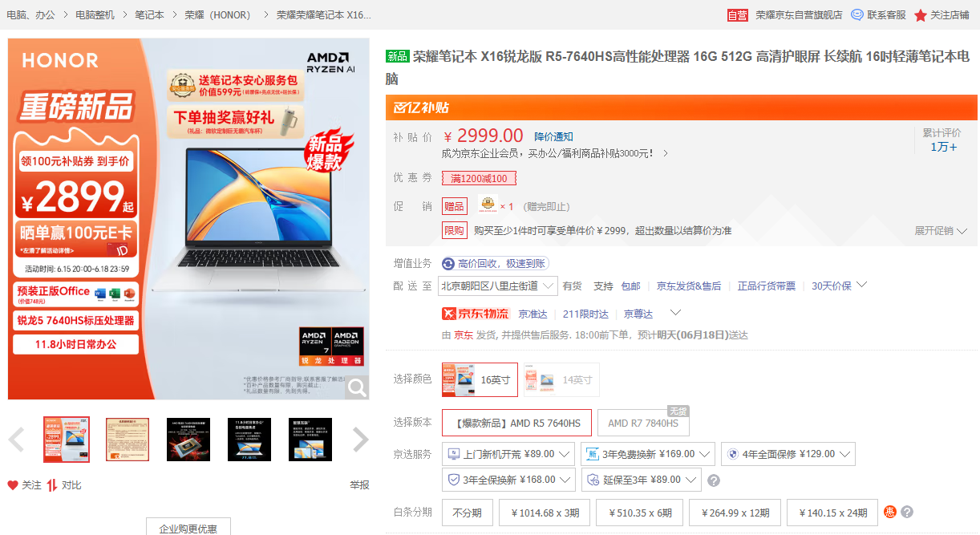
Task: Click the heart icon to follow product
Action: pos(13,485)
